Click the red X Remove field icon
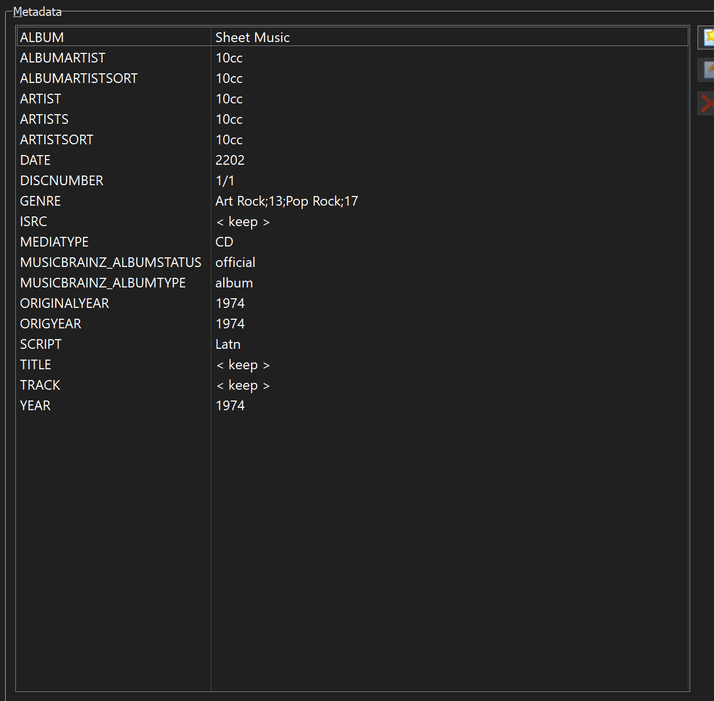 [707, 103]
